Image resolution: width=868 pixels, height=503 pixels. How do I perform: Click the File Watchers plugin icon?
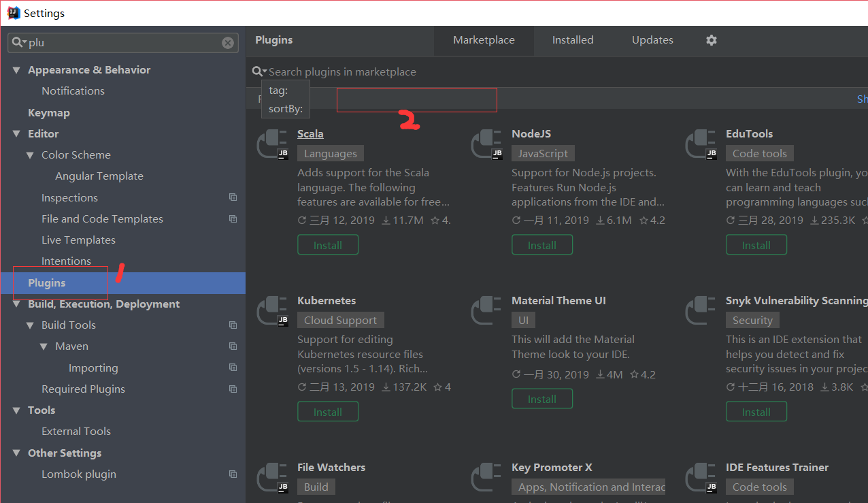click(273, 477)
